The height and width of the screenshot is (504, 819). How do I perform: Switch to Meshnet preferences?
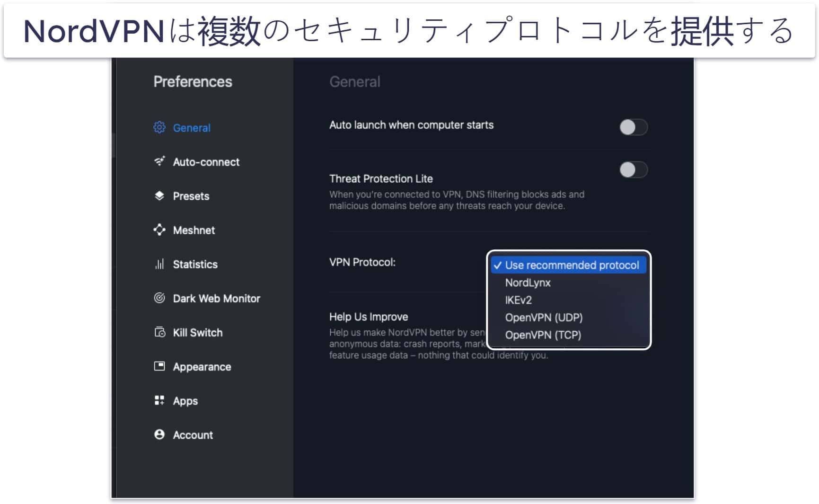pos(194,230)
